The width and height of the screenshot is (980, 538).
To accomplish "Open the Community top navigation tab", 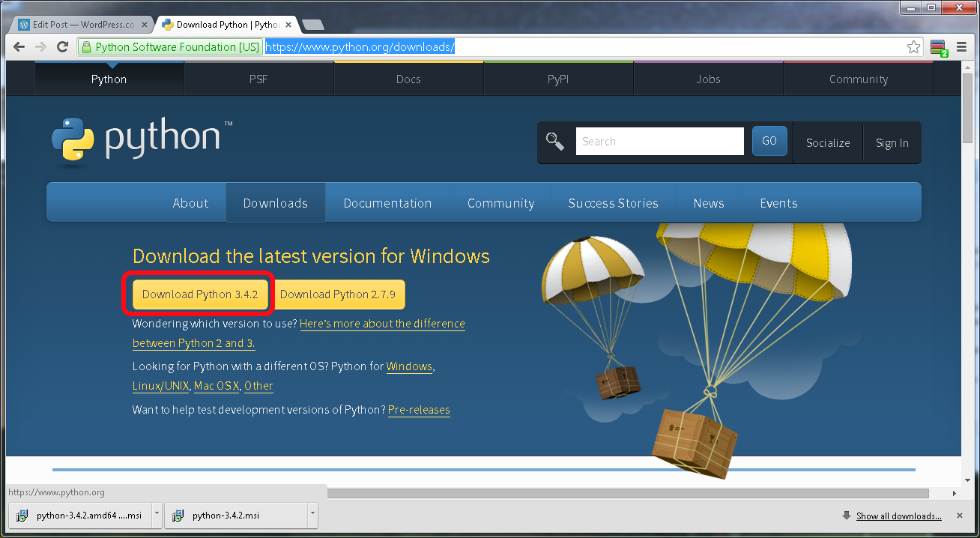I will (859, 79).
